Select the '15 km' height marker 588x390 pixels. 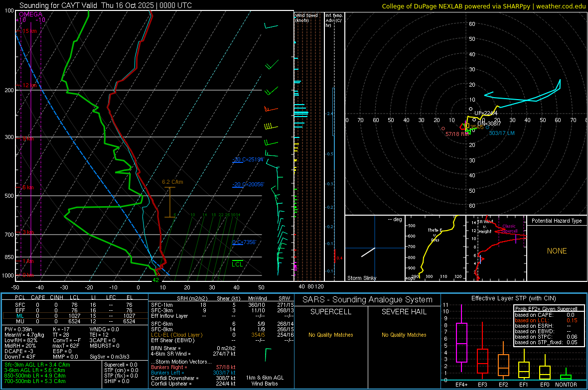29,31
